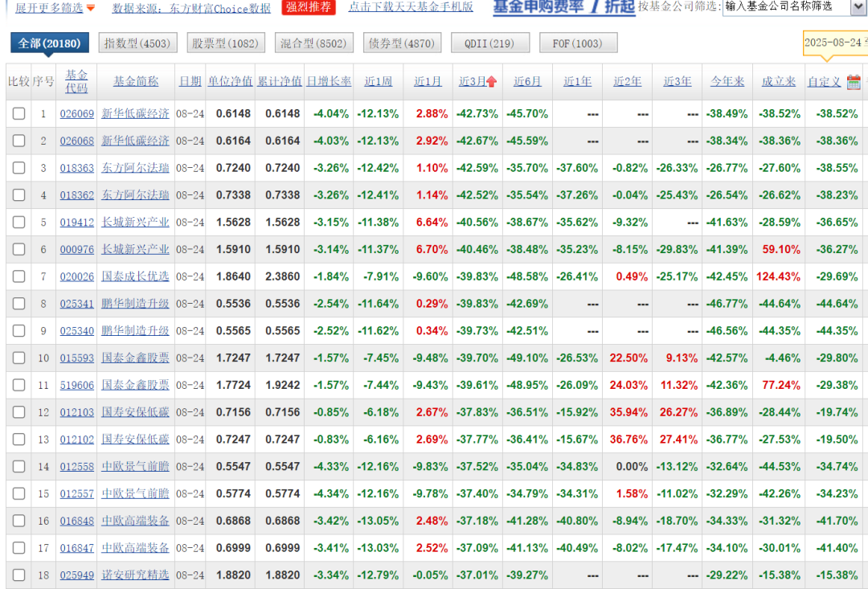The image size is (868, 589).
Task: Sort by the 近1年 column header
Action: pos(577,81)
